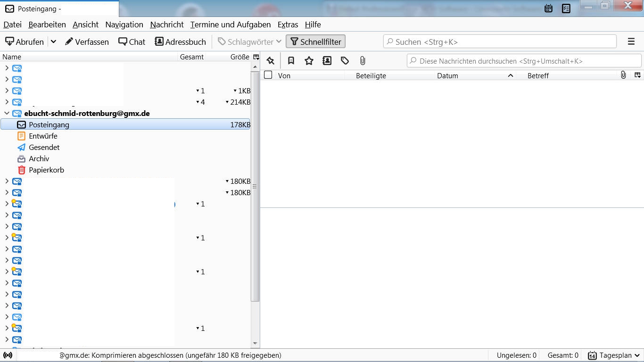This screenshot has width=644, height=362.
Task: Click the folder pane scroll down arrow
Action: coord(256,344)
